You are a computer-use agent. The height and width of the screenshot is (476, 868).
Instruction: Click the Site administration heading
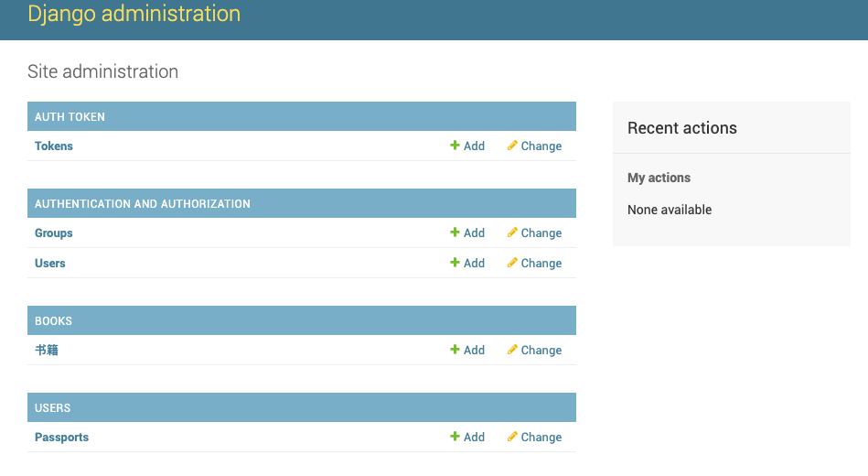(103, 71)
